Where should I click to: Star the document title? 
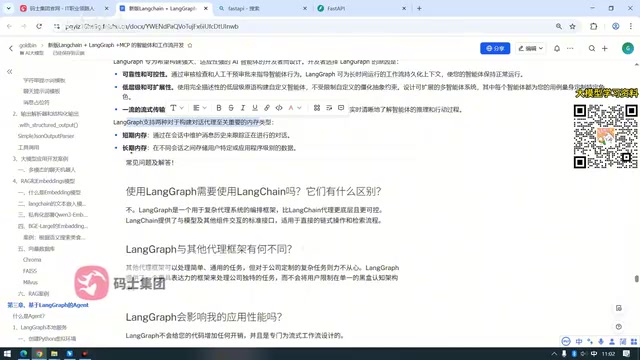pyautogui.click(x=190, y=45)
